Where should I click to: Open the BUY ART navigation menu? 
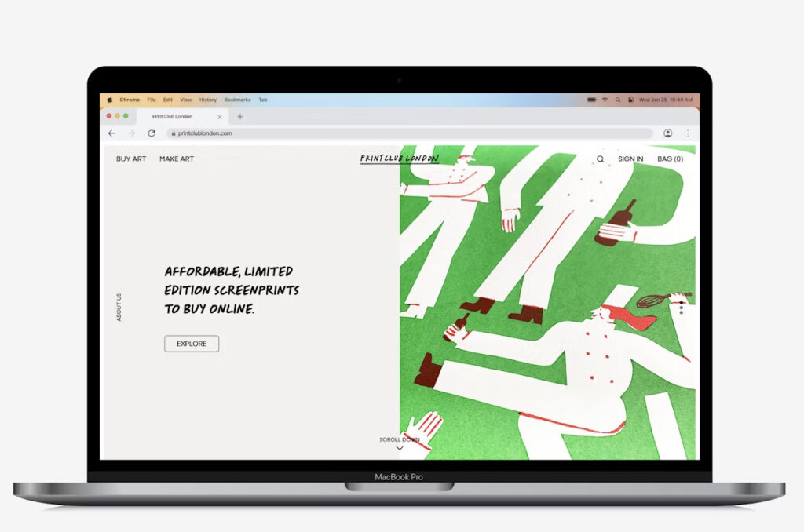[x=131, y=159]
